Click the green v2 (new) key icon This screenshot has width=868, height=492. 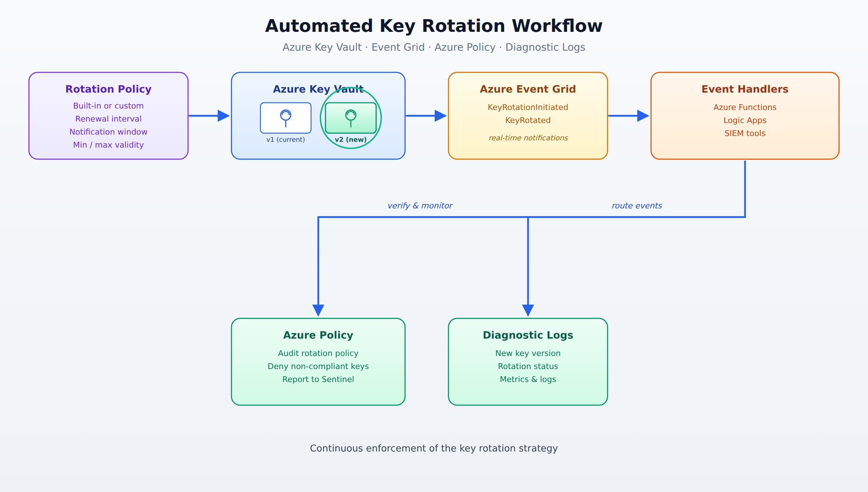click(x=351, y=118)
